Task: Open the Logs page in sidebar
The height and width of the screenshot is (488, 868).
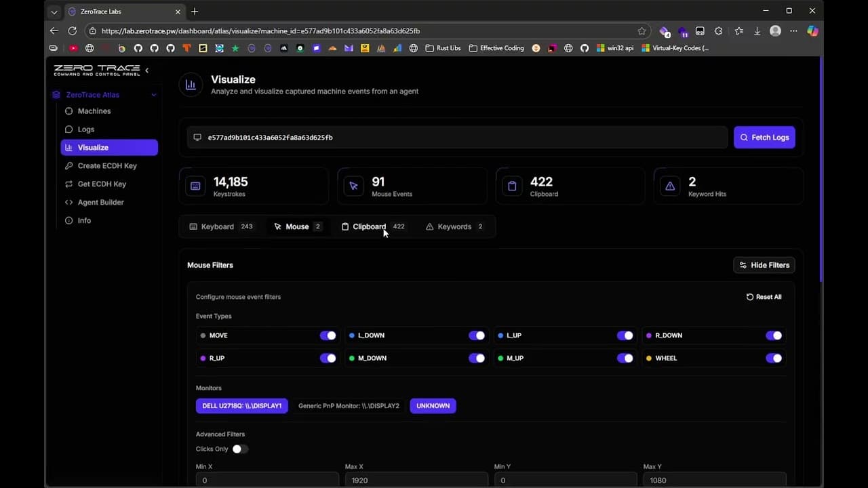Action: (x=85, y=129)
